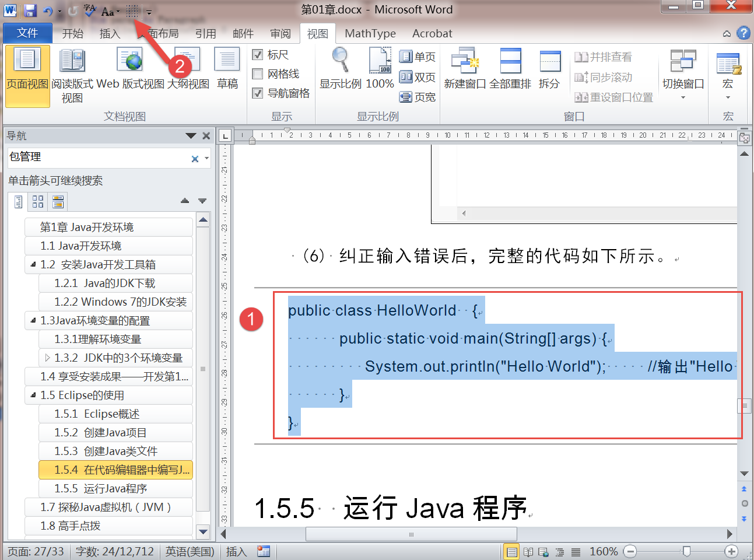
Task: Collapse the 1.3Java环境变量的配置 heading
Action: click(x=33, y=321)
